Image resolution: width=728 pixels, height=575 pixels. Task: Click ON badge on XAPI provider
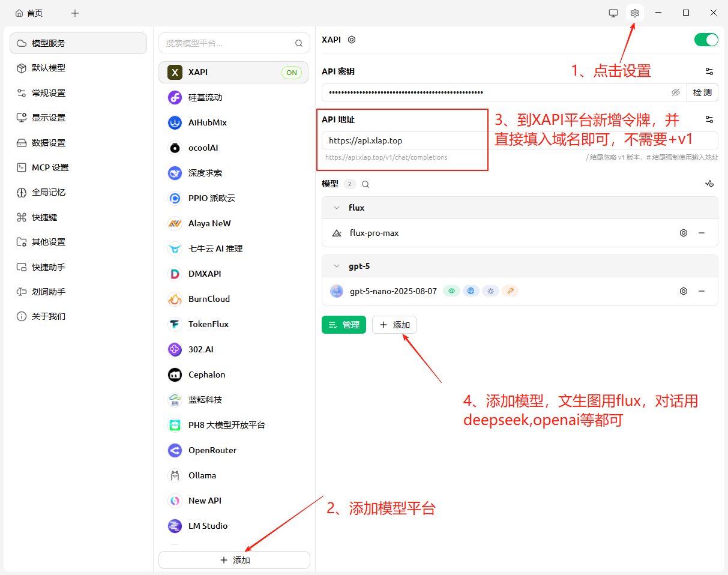292,73
